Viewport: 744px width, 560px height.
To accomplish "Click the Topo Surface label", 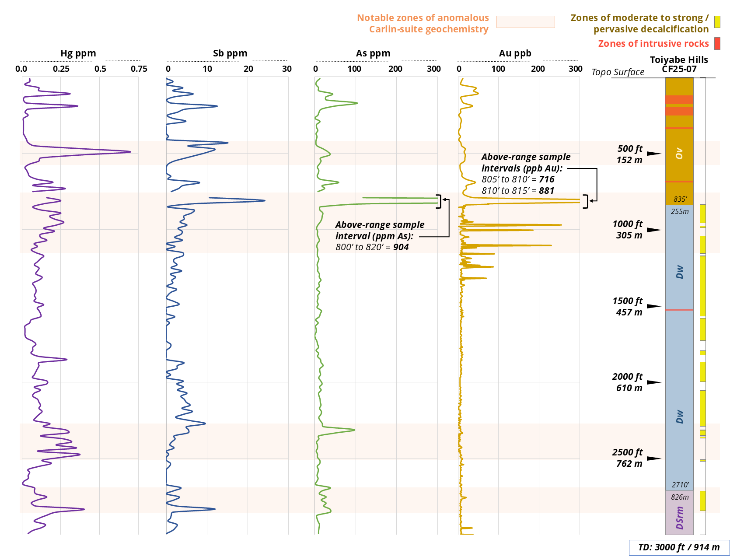I will tap(618, 72).
